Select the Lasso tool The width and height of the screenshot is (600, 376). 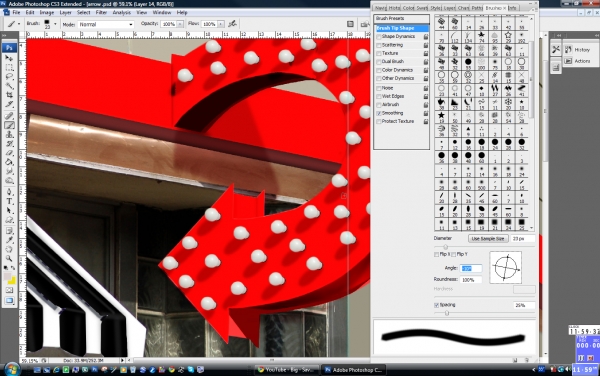(9, 77)
